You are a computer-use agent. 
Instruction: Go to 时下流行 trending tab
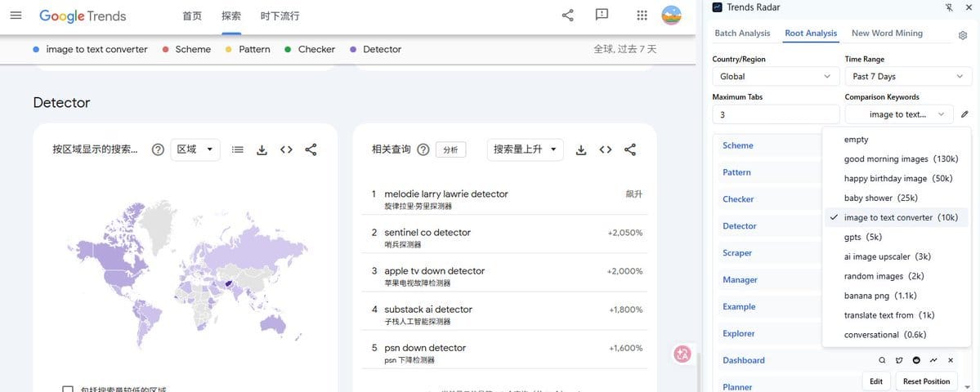coord(280,16)
